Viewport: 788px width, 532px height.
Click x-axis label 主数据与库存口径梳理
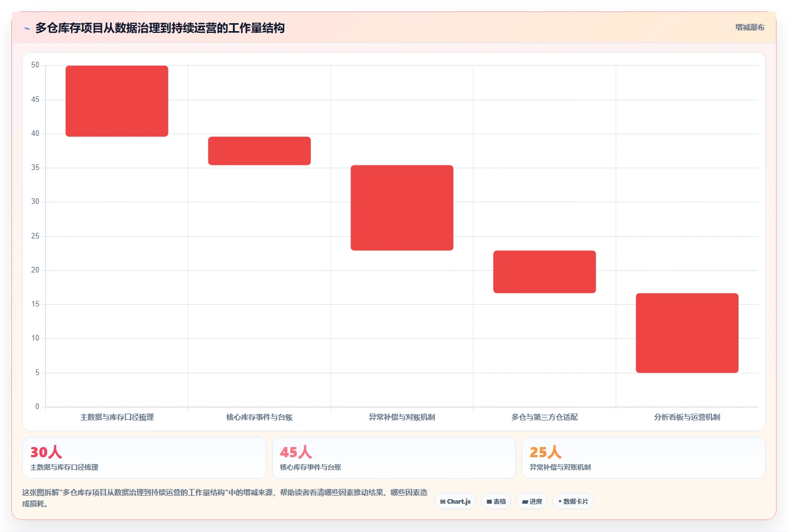pyautogui.click(x=117, y=417)
